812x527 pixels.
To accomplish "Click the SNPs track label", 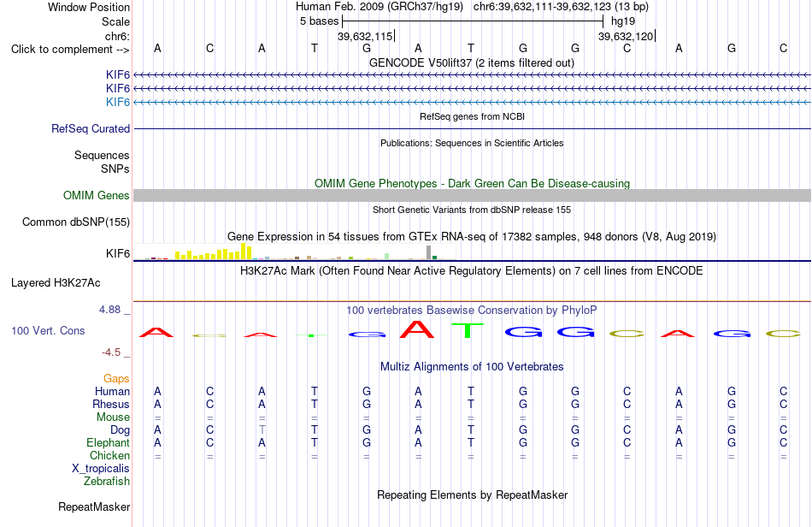I will coord(115,169).
